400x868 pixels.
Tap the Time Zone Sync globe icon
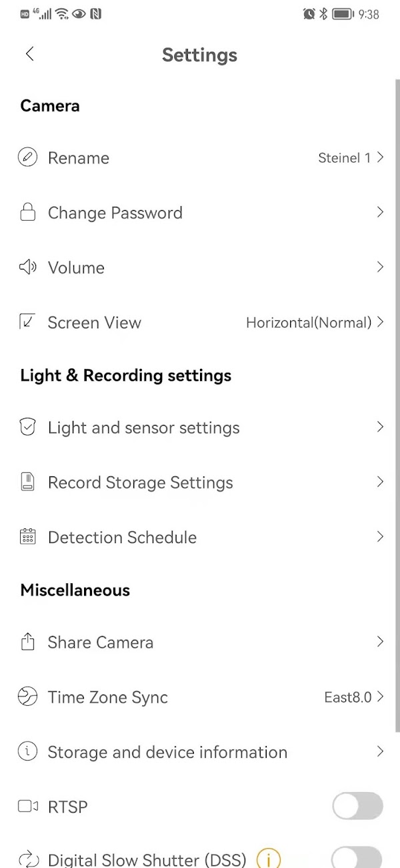pyautogui.click(x=27, y=697)
